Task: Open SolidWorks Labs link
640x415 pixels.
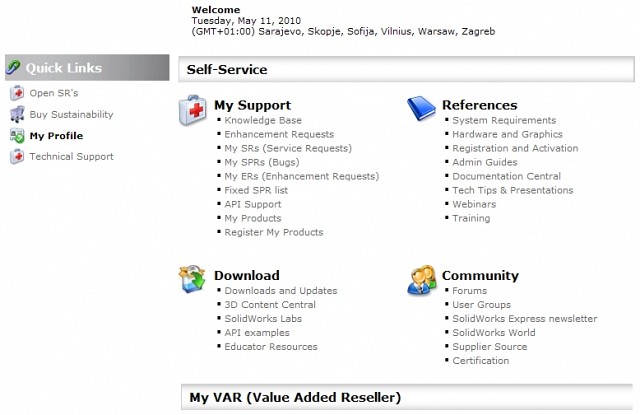Action: point(263,319)
